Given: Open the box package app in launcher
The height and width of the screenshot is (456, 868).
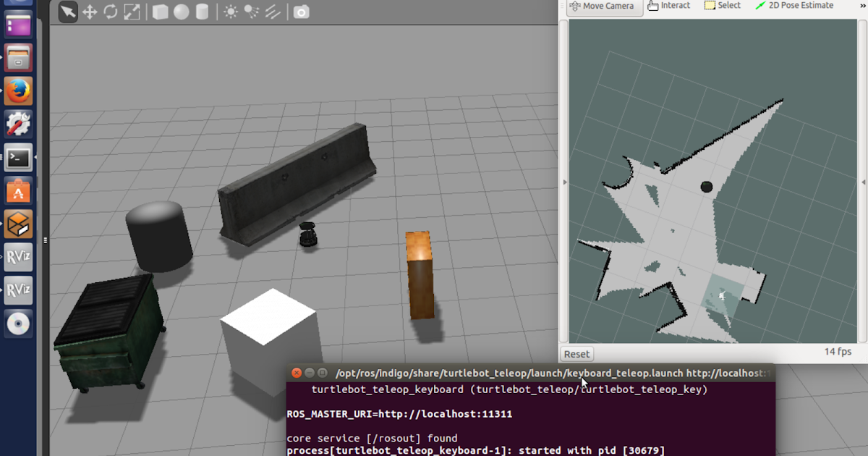Looking at the screenshot, I should click(x=18, y=224).
